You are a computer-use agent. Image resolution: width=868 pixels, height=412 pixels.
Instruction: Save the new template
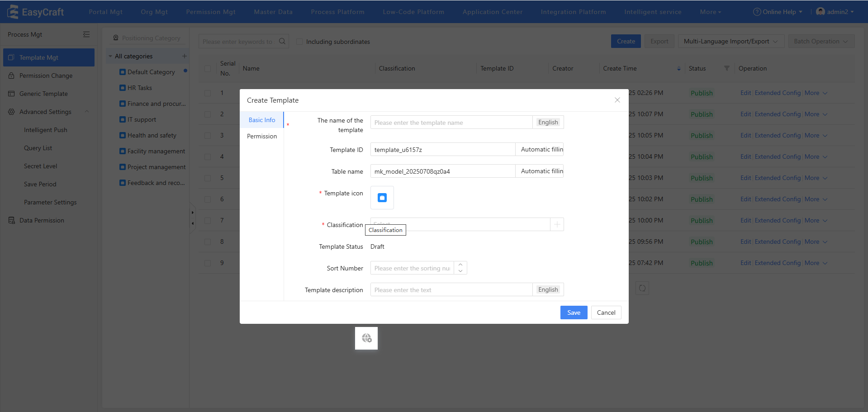click(574, 313)
